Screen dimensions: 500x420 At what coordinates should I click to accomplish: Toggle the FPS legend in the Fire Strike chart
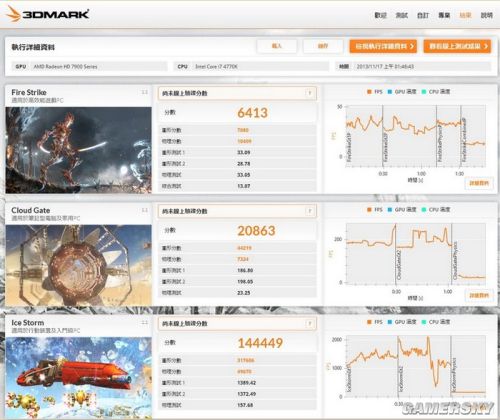tap(375, 92)
